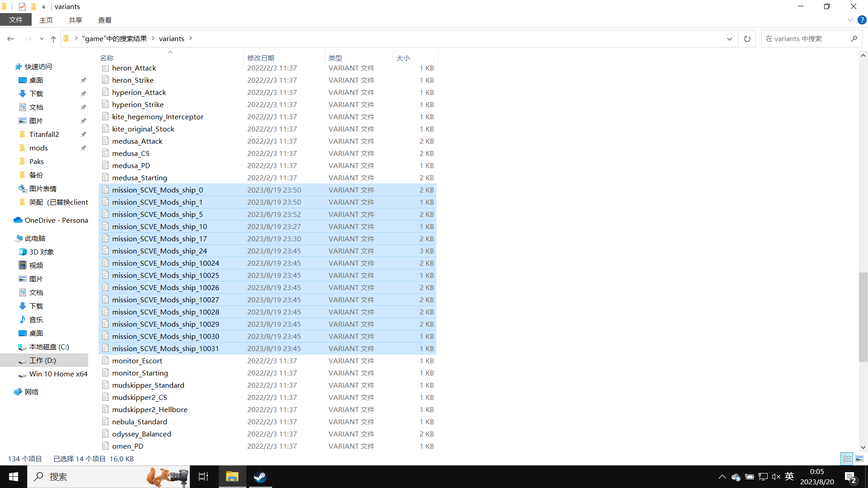Open Task View on the taskbar
The height and width of the screenshot is (488, 868).
(x=203, y=477)
